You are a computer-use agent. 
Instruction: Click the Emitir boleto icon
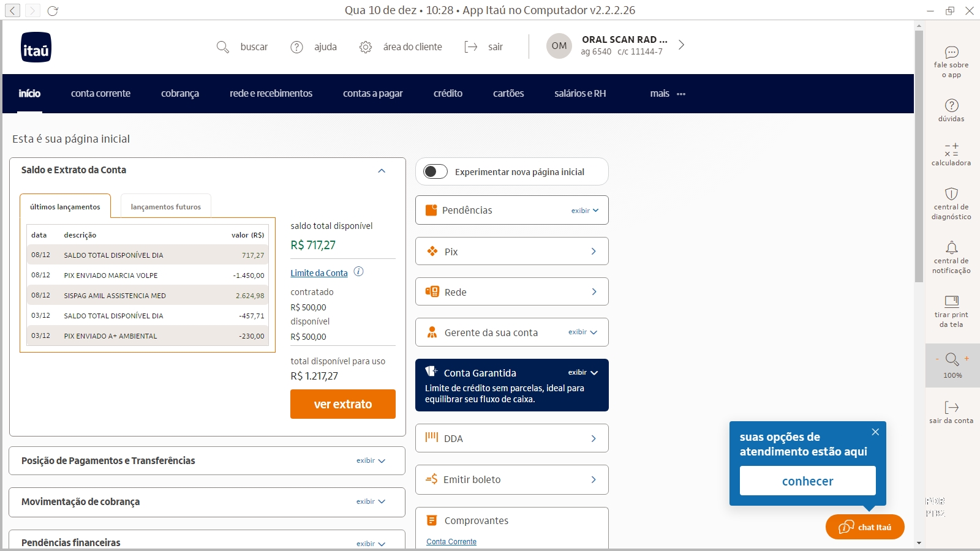click(431, 479)
